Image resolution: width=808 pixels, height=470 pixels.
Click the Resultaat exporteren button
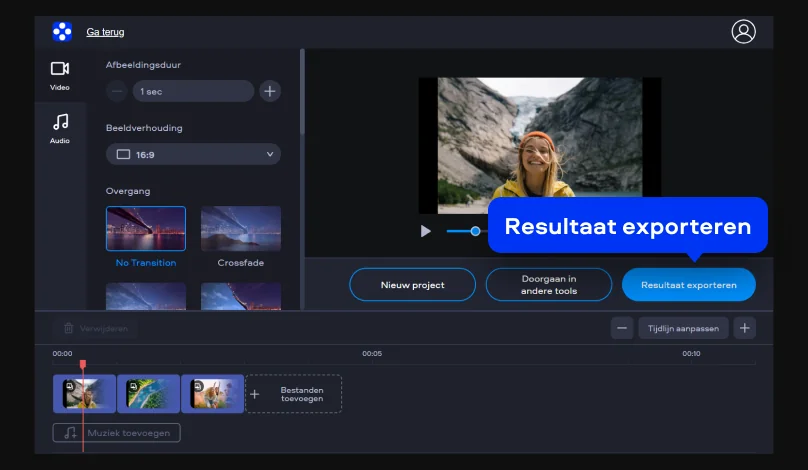click(x=688, y=285)
